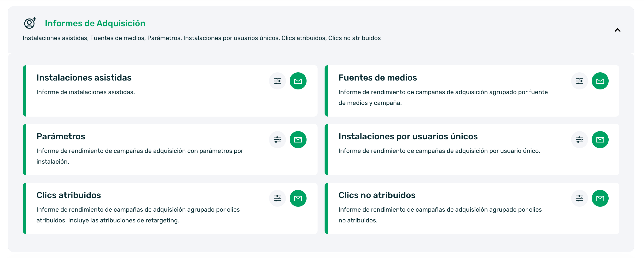Open filter settings for Instalaciones asistidas report
Image resolution: width=644 pixels, height=258 pixels.
277,81
